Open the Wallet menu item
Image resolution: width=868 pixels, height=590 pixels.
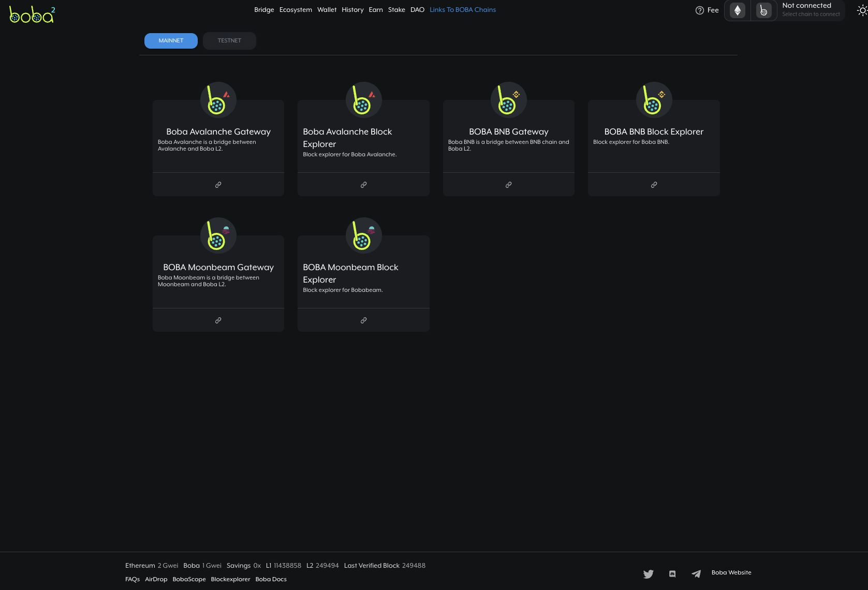(x=327, y=10)
